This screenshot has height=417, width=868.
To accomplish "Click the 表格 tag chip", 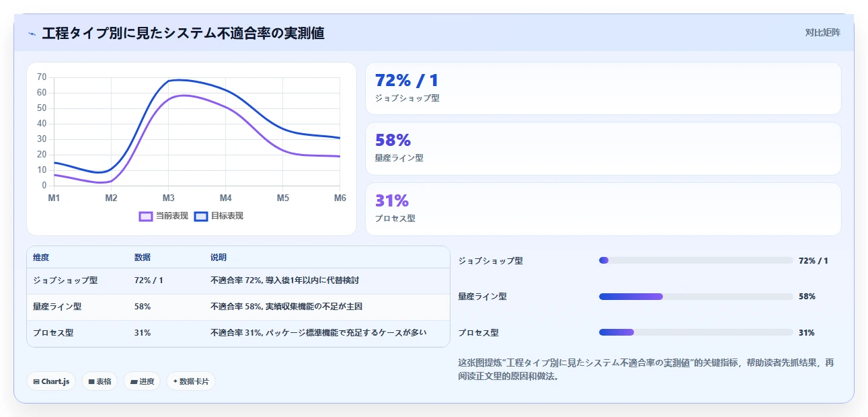I will (x=100, y=381).
